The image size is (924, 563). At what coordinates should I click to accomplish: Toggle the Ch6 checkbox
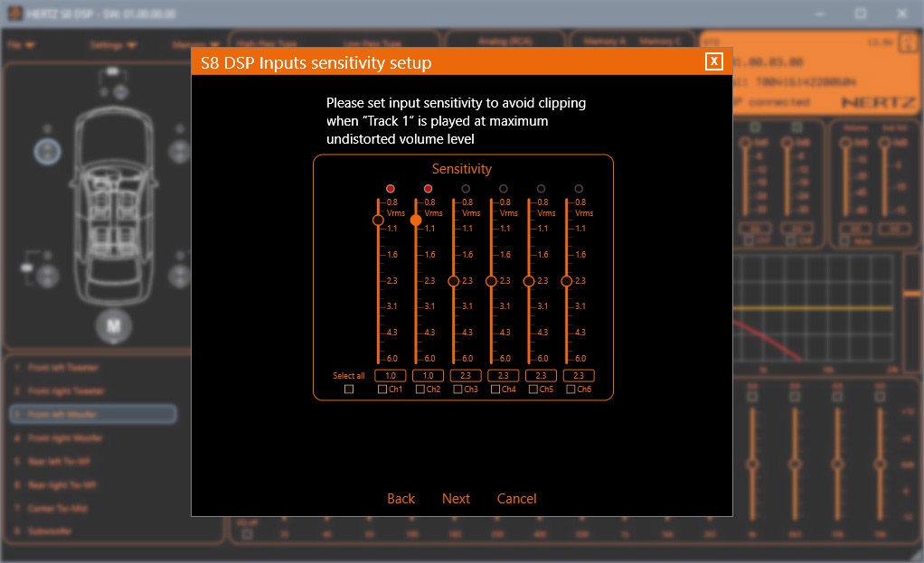pyautogui.click(x=571, y=389)
